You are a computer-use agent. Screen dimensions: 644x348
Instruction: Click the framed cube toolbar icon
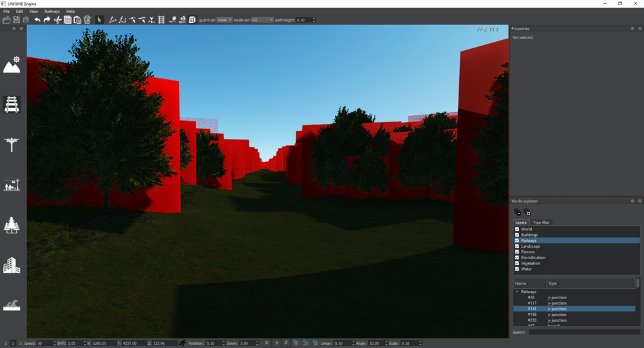[192, 20]
